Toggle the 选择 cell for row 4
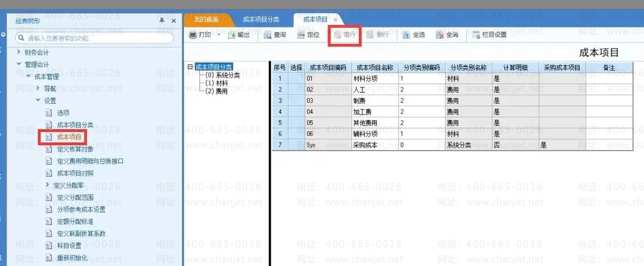Image resolution: width=644 pixels, height=266 pixels. 296,111
